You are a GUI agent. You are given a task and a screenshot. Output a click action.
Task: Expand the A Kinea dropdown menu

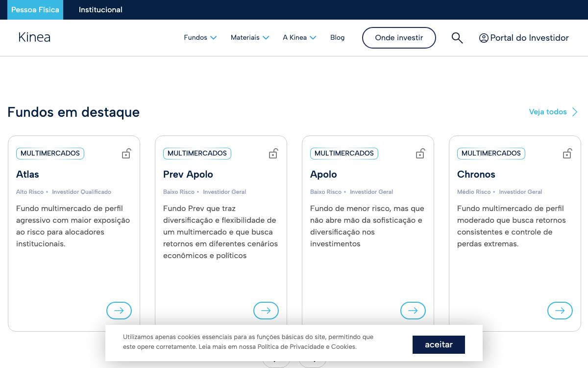point(299,37)
